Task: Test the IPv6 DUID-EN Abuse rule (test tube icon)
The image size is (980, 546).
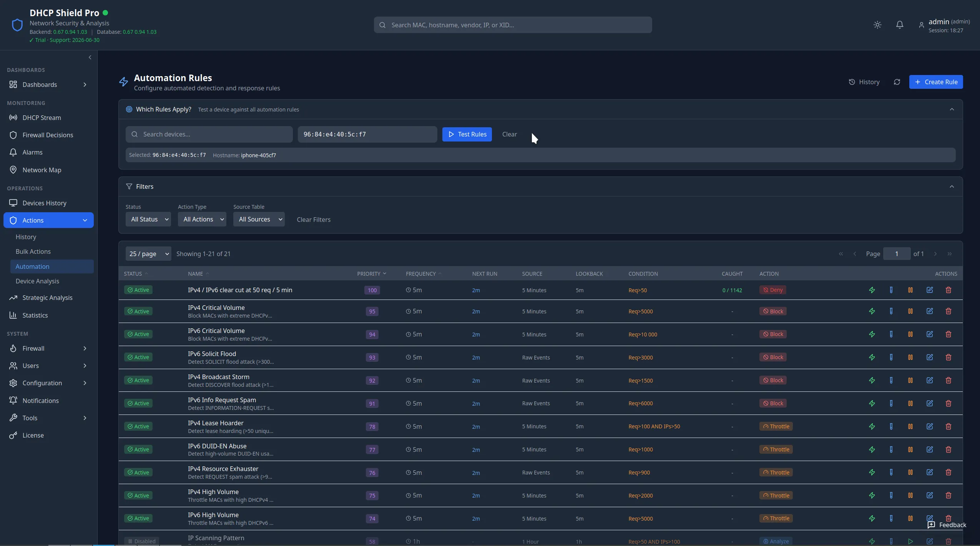Action: 891,449
